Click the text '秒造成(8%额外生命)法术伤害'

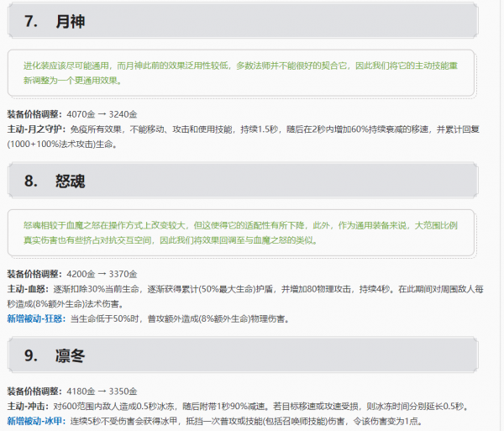[63, 304]
